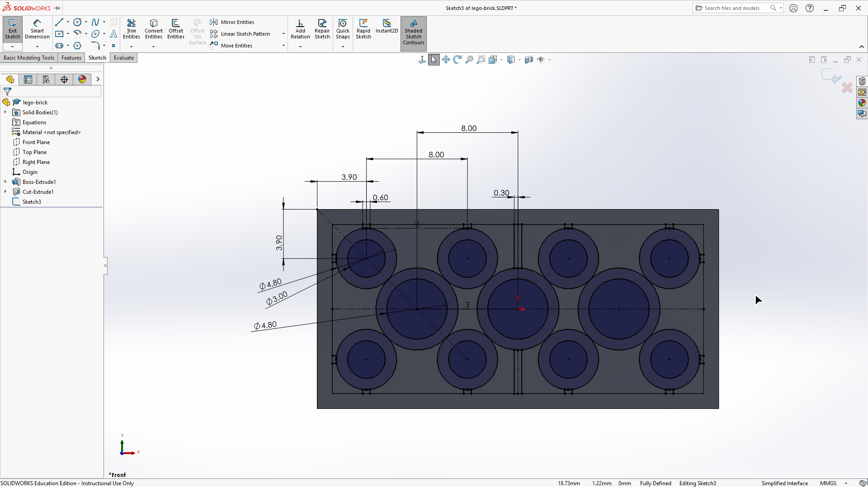Click the Convert Entities icon
This screenshot has width=868, height=487.
(153, 29)
